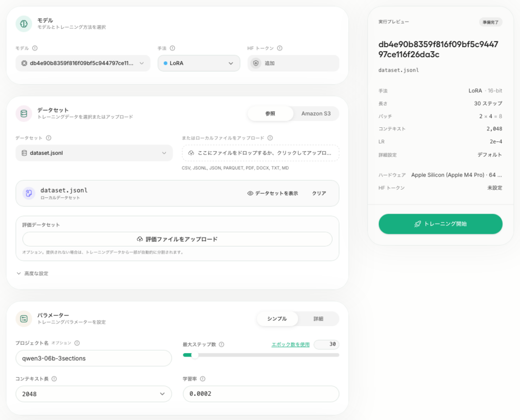Screen dimensions: 520x420
Task: Click the dataset.jsonl local dataset file icon
Action: 29,193
